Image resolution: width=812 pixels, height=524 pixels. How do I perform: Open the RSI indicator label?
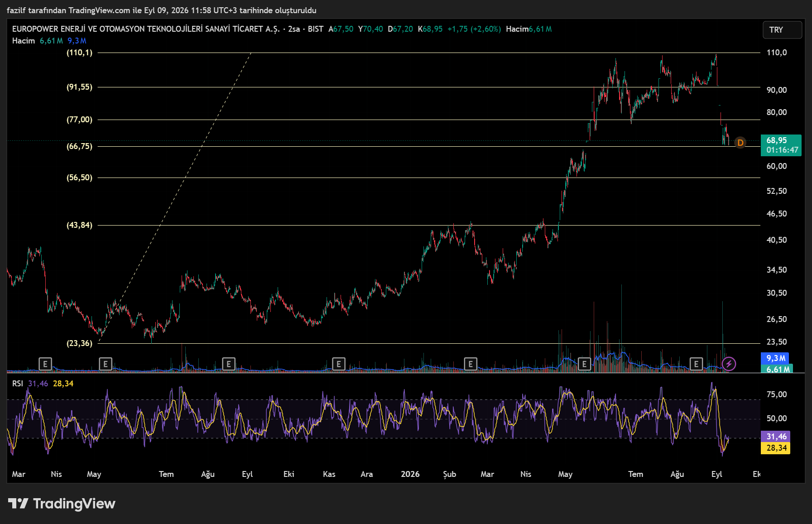click(17, 384)
